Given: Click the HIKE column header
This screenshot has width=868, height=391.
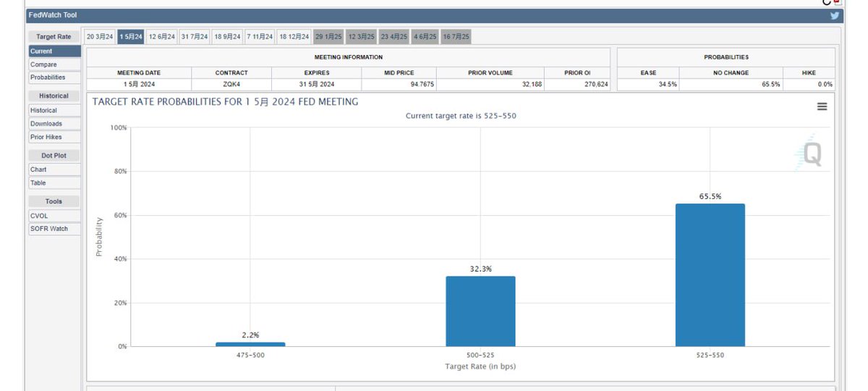Looking at the screenshot, I should [809, 73].
